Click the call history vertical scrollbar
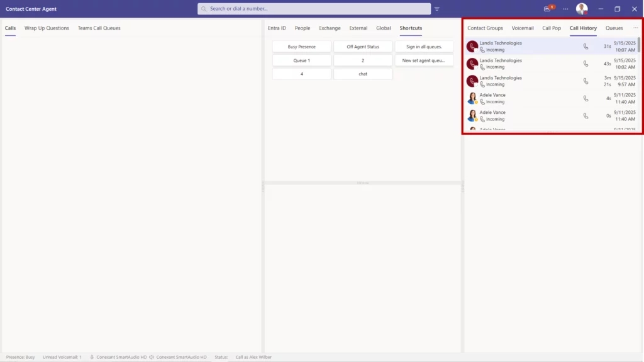This screenshot has width=644, height=362. pyautogui.click(x=640, y=45)
